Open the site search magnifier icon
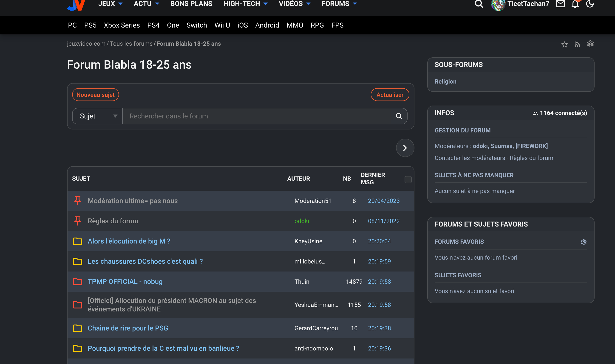 coord(479,4)
